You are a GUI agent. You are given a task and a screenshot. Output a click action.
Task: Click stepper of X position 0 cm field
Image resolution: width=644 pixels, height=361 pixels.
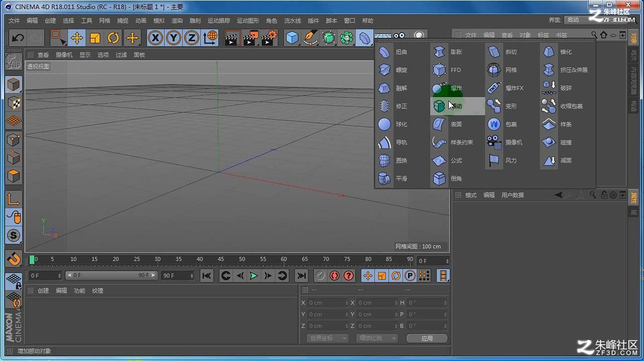click(x=347, y=303)
